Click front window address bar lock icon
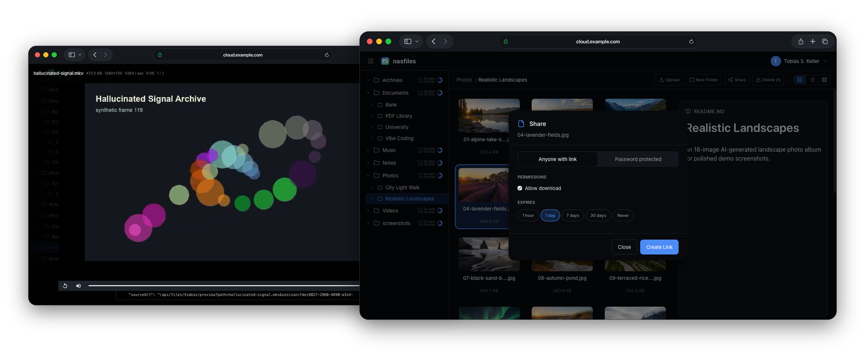The width and height of the screenshot is (868, 351). [506, 41]
